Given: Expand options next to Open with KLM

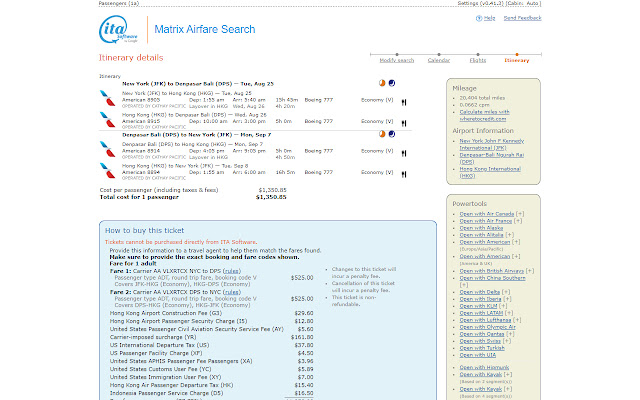Looking at the screenshot, I should [x=503, y=306].
